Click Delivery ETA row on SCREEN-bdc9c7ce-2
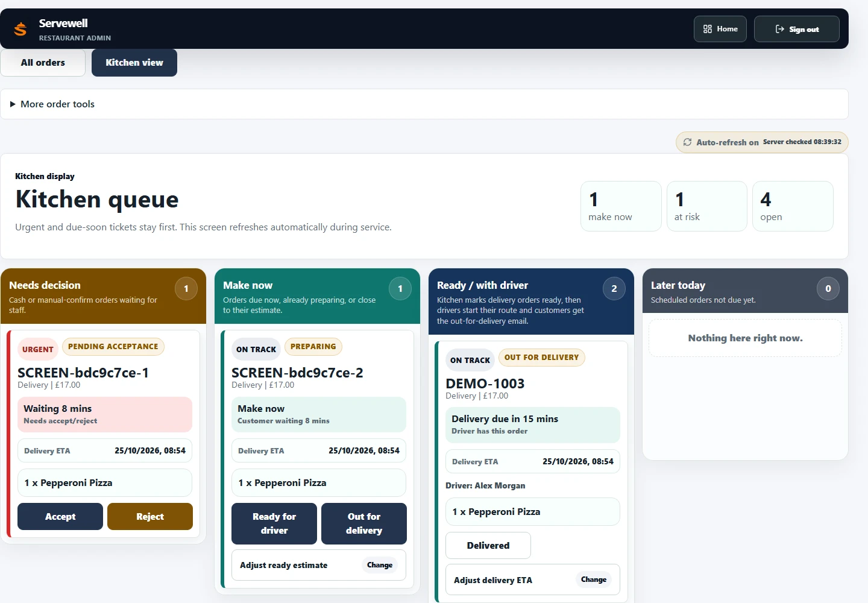 [319, 450]
